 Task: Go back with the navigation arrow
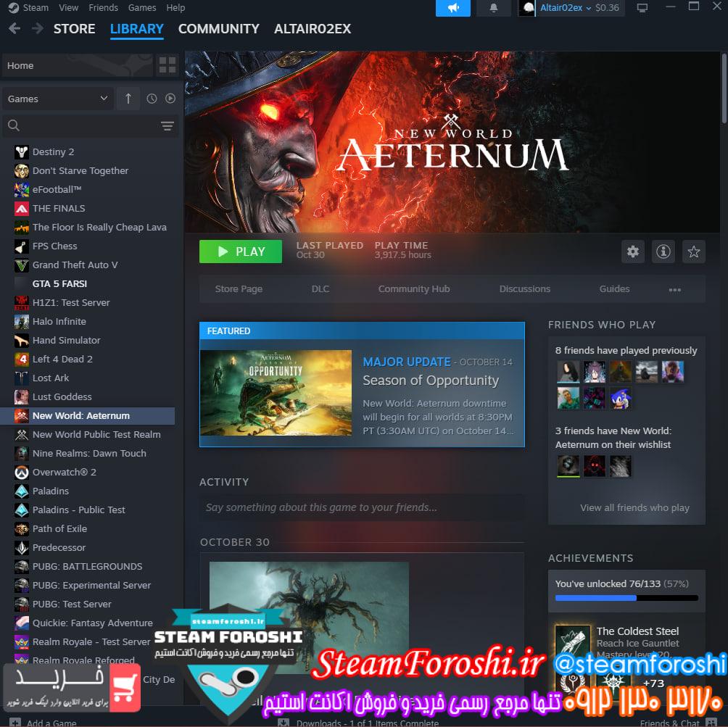15,29
